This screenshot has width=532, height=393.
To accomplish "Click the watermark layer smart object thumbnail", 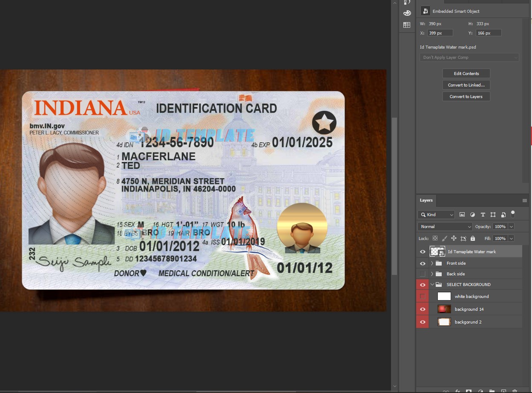I will click(x=437, y=252).
